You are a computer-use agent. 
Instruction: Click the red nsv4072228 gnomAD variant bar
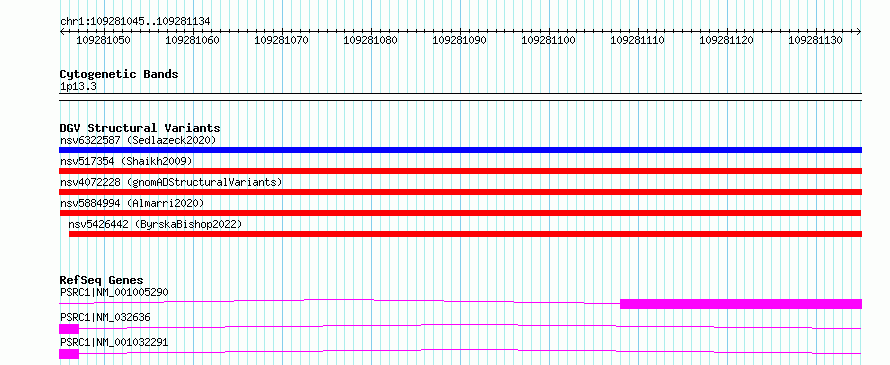tap(460, 192)
